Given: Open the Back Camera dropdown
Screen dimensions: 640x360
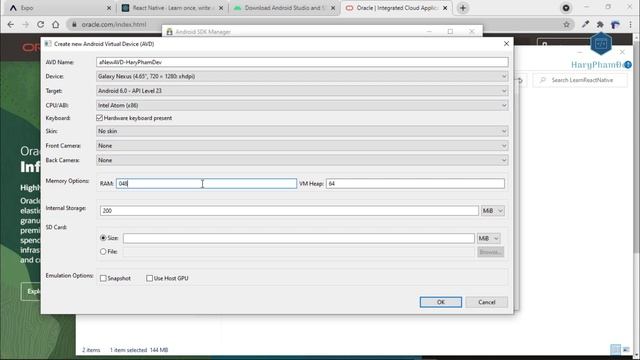Looking at the screenshot, I should point(302,160).
